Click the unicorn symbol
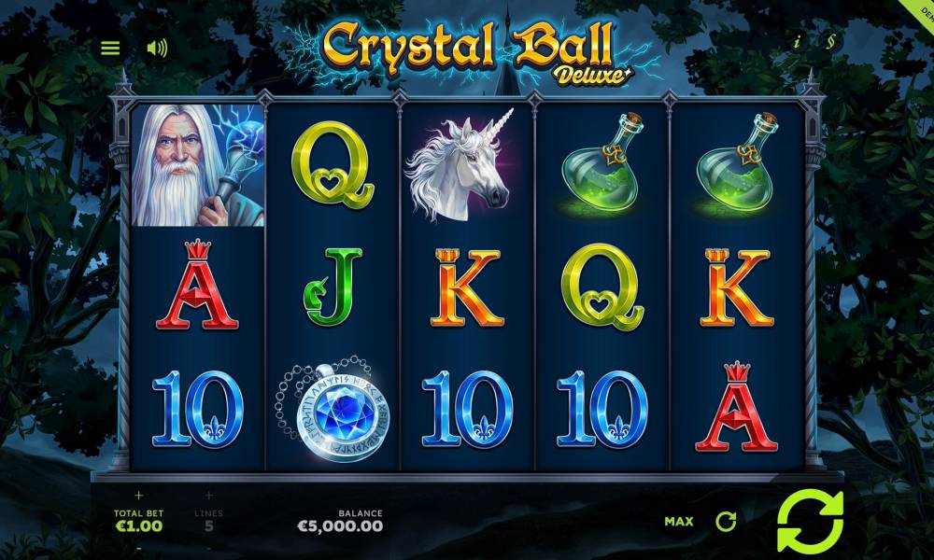 click(x=460, y=164)
